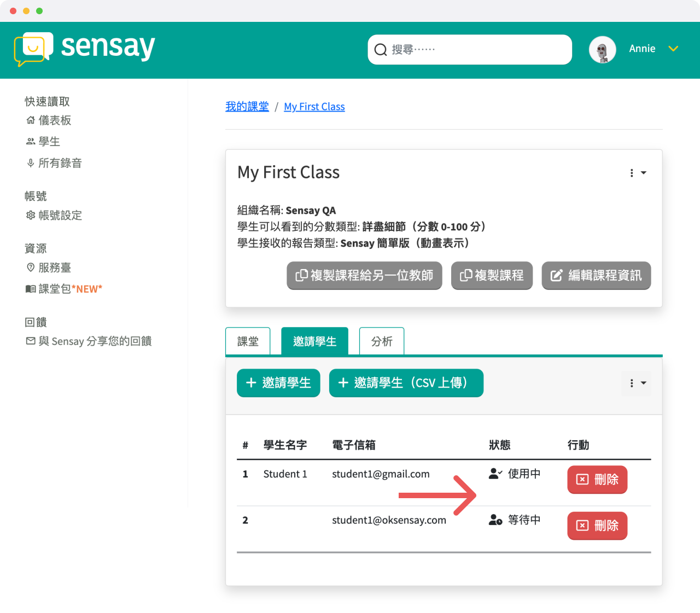This screenshot has height=613, width=700.
Task: Click the 使用中 status text
Action: pos(524,474)
